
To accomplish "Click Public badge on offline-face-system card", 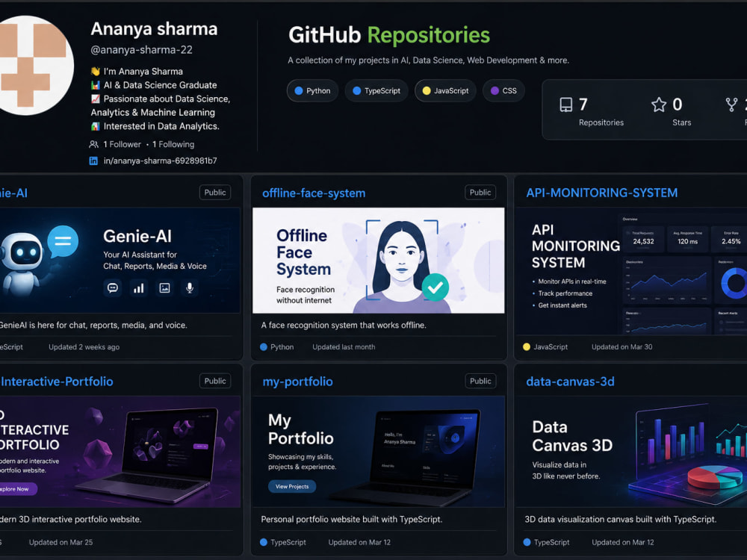I will pyautogui.click(x=480, y=193).
